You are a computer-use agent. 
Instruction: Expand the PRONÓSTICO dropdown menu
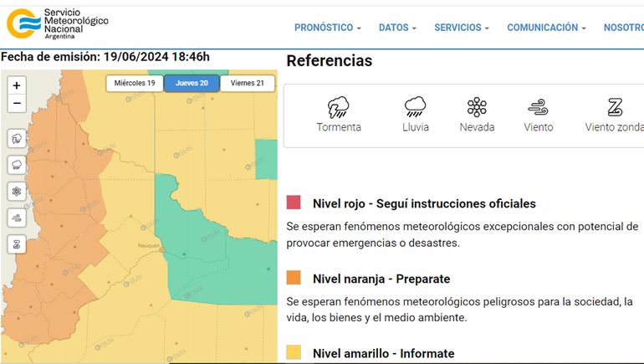(x=327, y=28)
